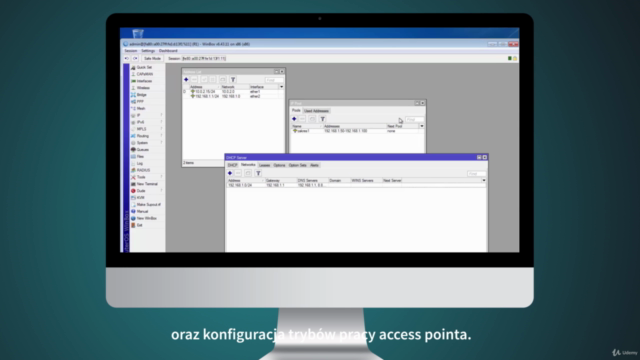The image size is (640, 360).
Task: Click the Undo arrow in main toolbar
Action: pos(127,58)
